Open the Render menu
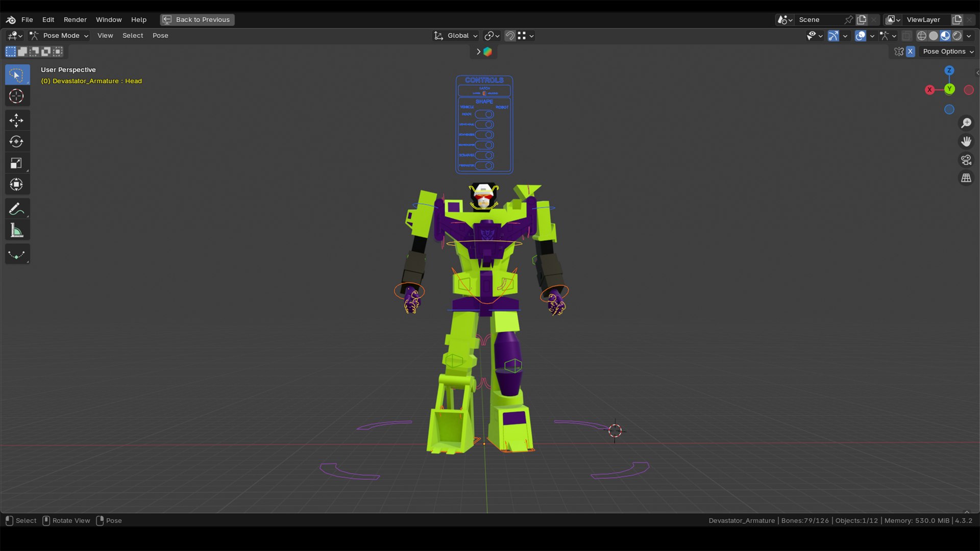Viewport: 980px width, 551px height. pyautogui.click(x=75, y=20)
